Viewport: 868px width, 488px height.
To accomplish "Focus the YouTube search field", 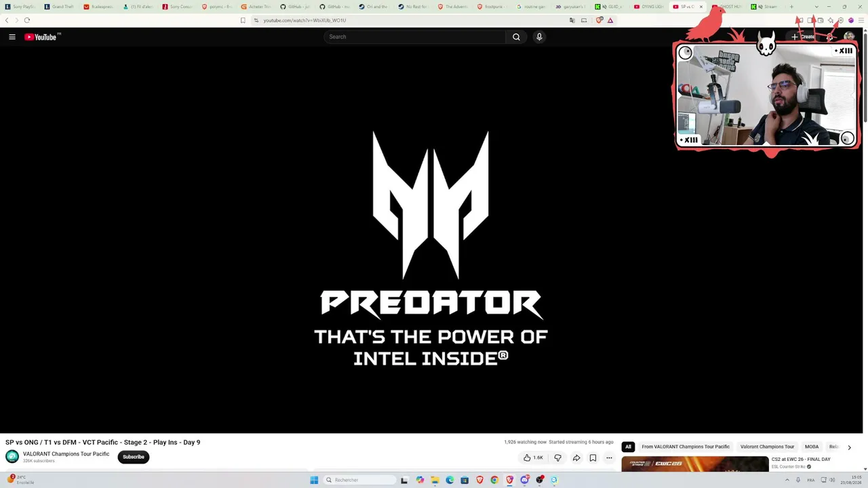I will tap(414, 37).
